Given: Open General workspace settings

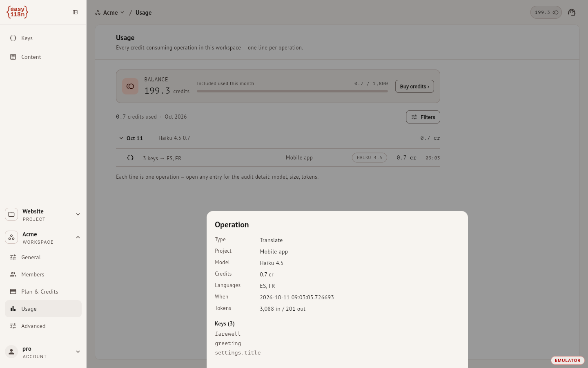Looking at the screenshot, I should coord(43,257).
